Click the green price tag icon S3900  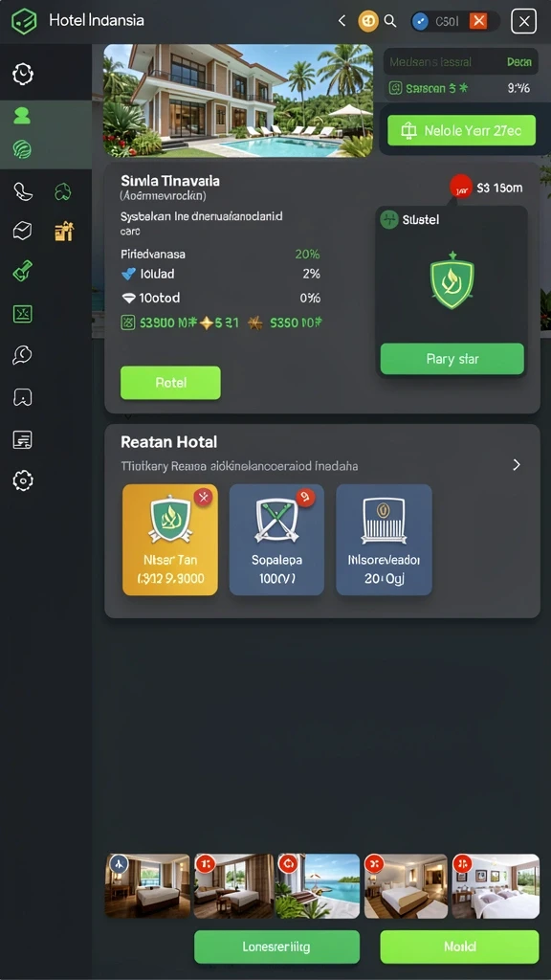(x=127, y=323)
